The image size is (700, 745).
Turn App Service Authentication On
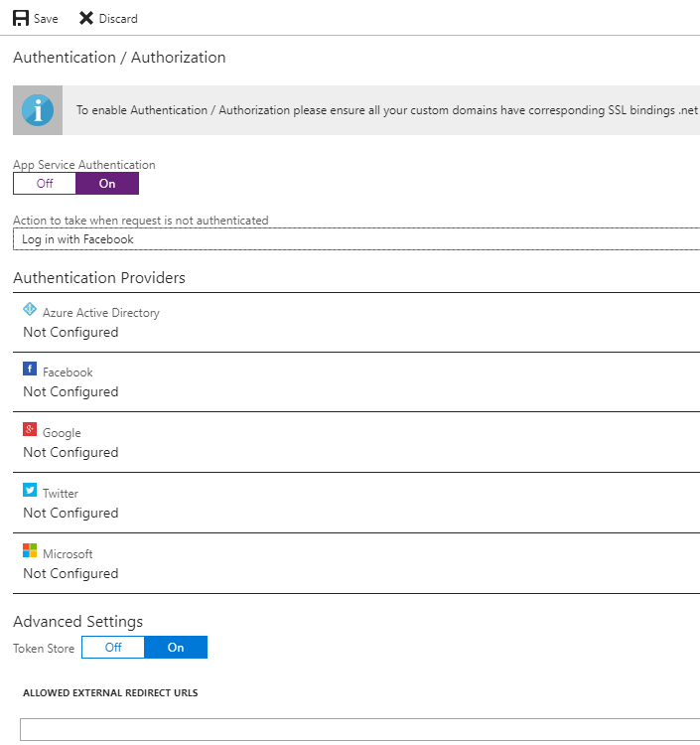tap(107, 184)
